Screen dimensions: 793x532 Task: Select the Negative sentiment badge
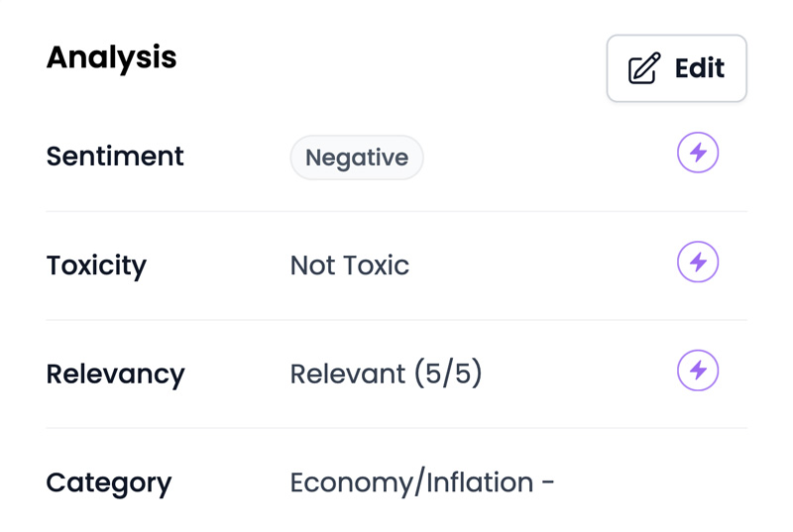click(357, 158)
